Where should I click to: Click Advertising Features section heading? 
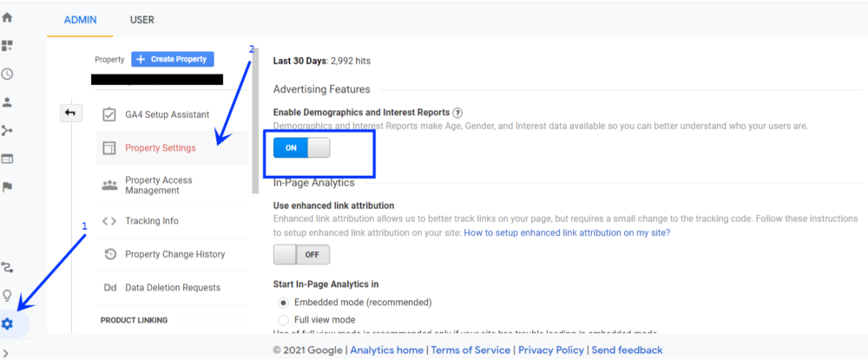point(322,89)
